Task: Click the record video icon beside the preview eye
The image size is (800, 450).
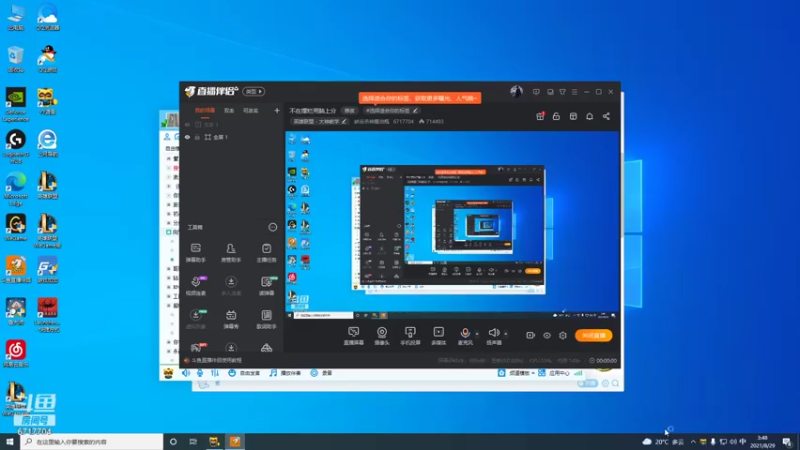Action: click(x=531, y=335)
